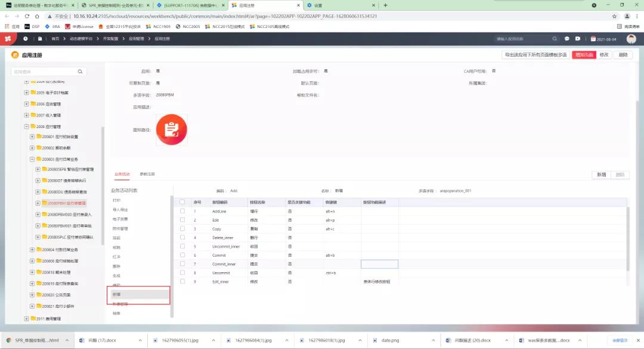Check the Edit_inner row checkbox
Image resolution: width=644 pixels, height=349 pixels.
click(x=182, y=282)
